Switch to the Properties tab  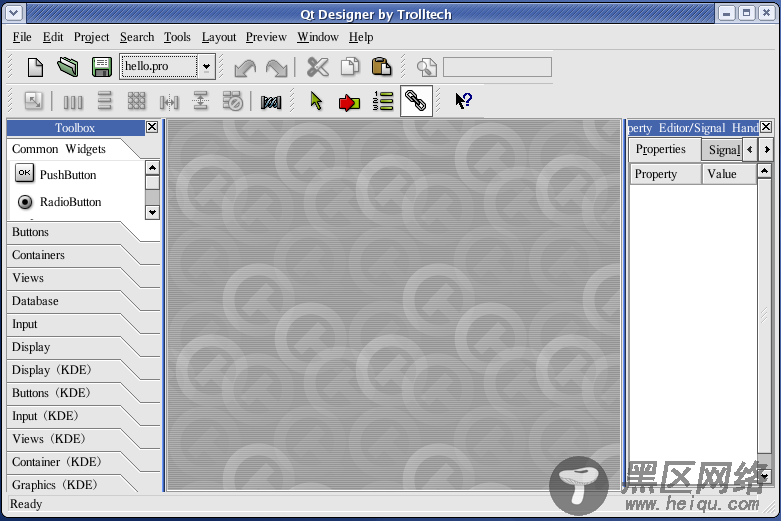pyautogui.click(x=664, y=149)
